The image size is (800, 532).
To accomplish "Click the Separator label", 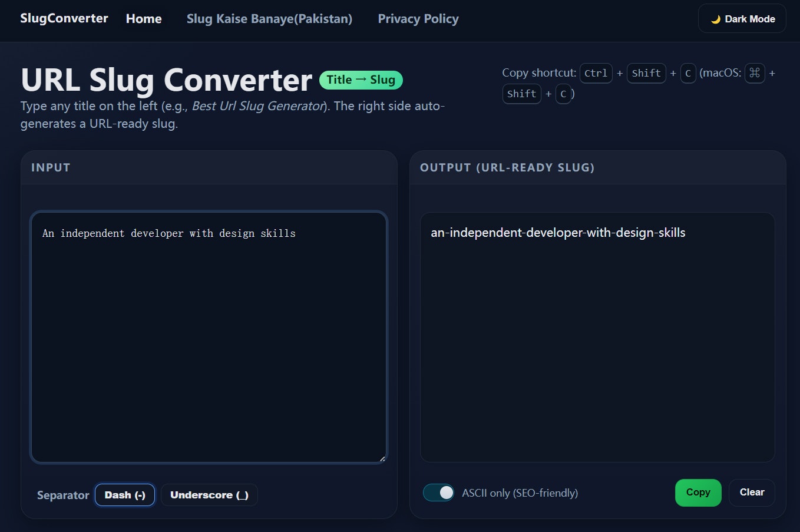I will point(63,495).
